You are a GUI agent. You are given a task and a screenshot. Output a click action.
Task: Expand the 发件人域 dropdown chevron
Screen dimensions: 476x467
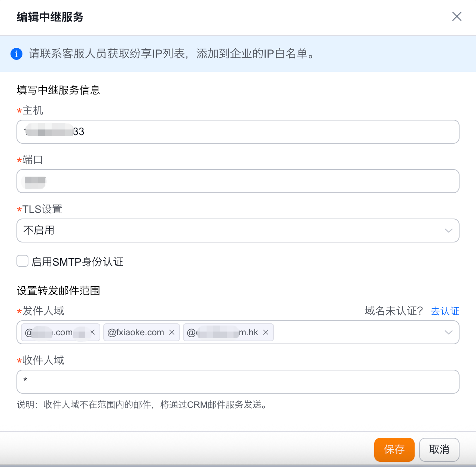448,332
